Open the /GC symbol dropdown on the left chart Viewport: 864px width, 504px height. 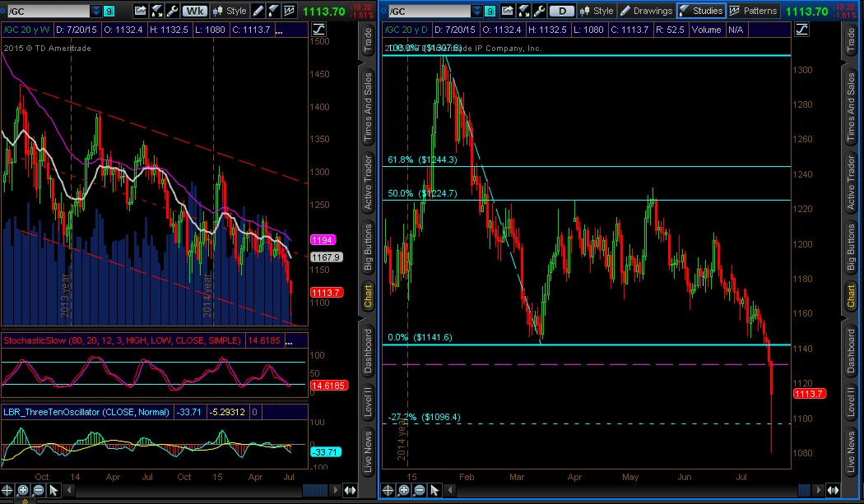(x=96, y=11)
